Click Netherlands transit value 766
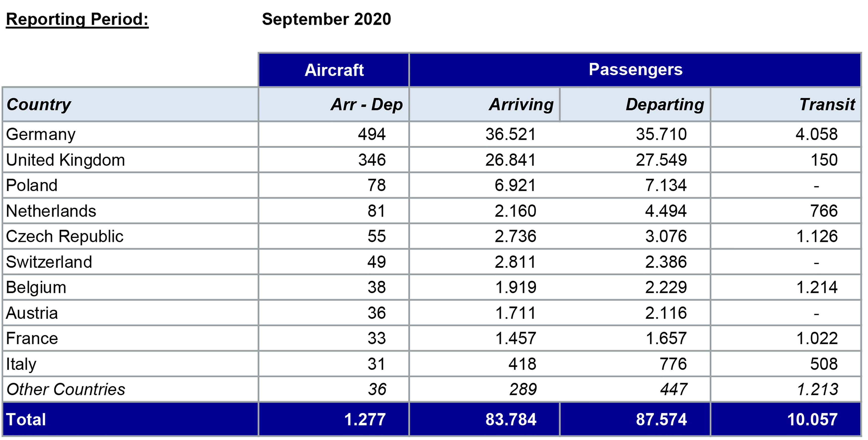 [824, 211]
